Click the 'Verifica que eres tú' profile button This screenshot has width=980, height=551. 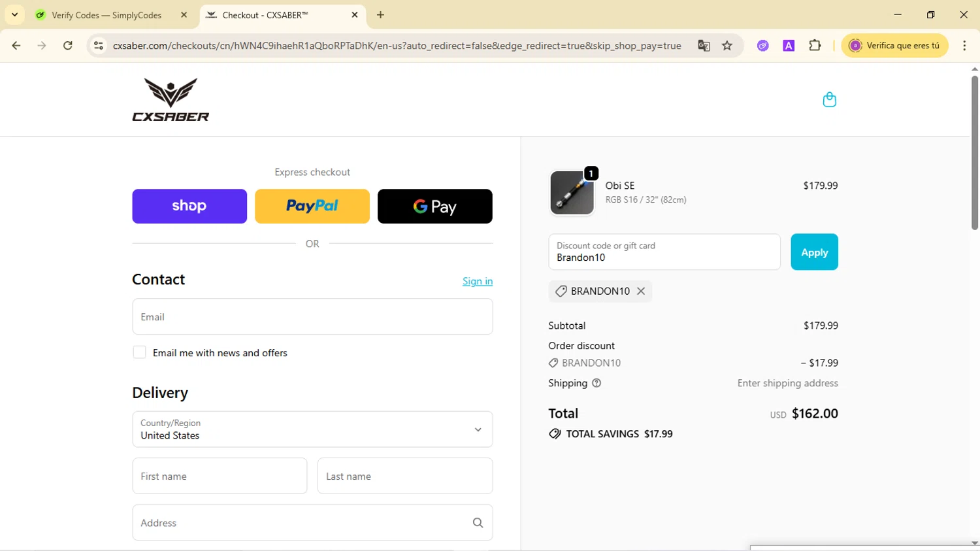coord(894,46)
